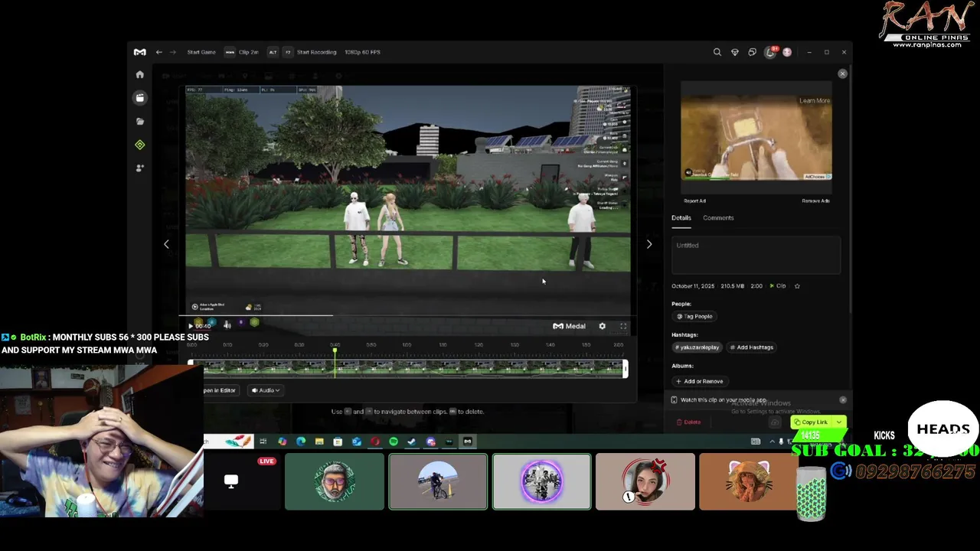This screenshot has width=980, height=551.
Task: Click the Untitled title input field
Action: pyautogui.click(x=756, y=255)
